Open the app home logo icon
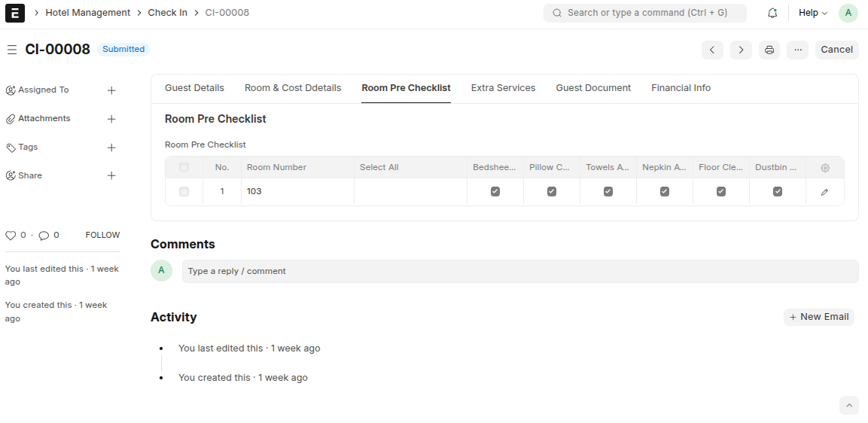The image size is (868, 423). pyautogui.click(x=15, y=13)
